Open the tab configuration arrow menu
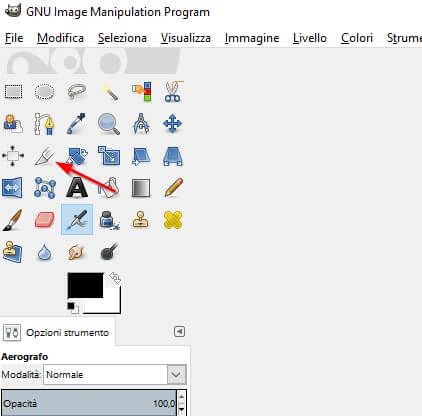The image size is (422, 416). (179, 332)
